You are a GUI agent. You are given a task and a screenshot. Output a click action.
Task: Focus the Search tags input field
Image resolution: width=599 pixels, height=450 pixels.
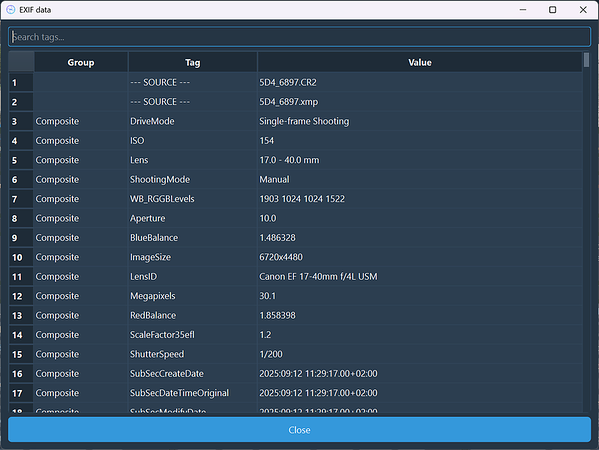[300, 37]
